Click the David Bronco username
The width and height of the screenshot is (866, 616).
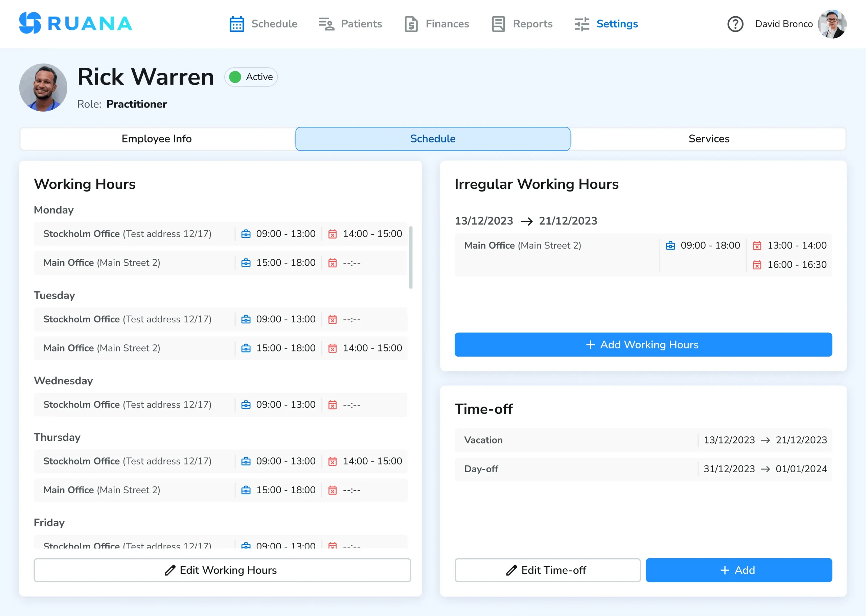[784, 24]
